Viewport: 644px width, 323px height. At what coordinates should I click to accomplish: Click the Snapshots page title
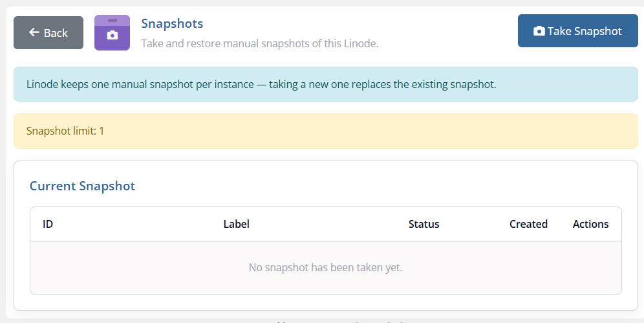(172, 23)
